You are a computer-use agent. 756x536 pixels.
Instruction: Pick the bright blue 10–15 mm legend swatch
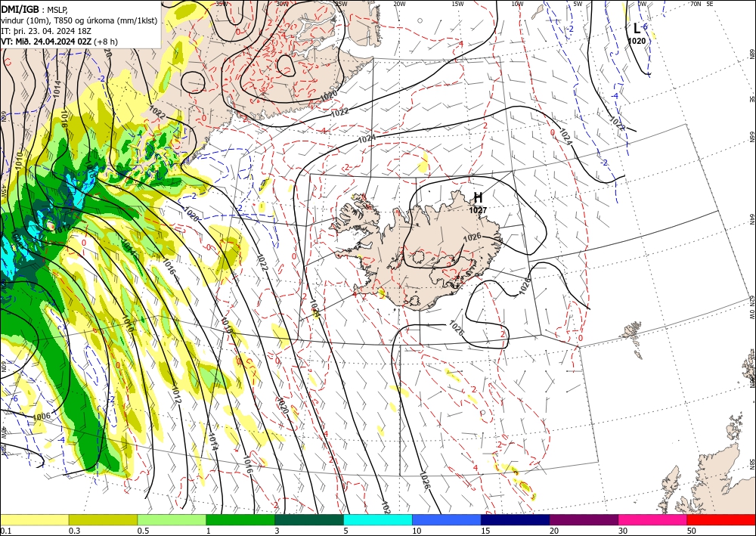447,519
